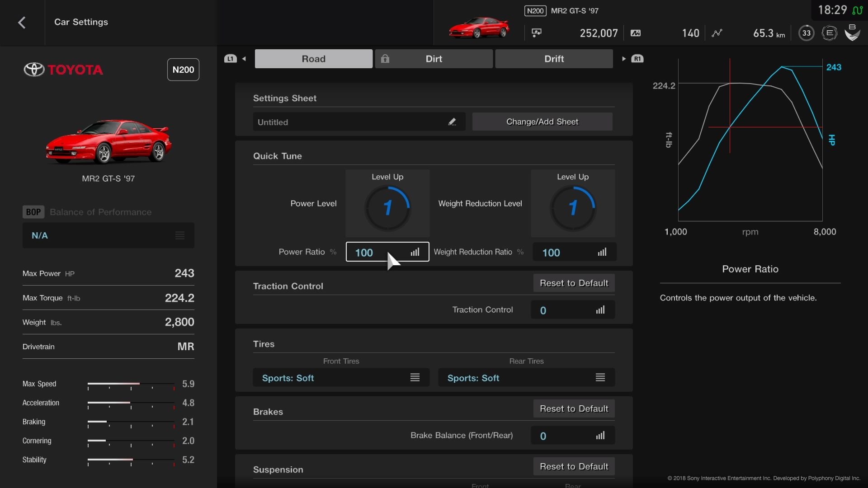The image size is (868, 488).
Task: Reset Traction Control to default
Action: click(x=574, y=283)
